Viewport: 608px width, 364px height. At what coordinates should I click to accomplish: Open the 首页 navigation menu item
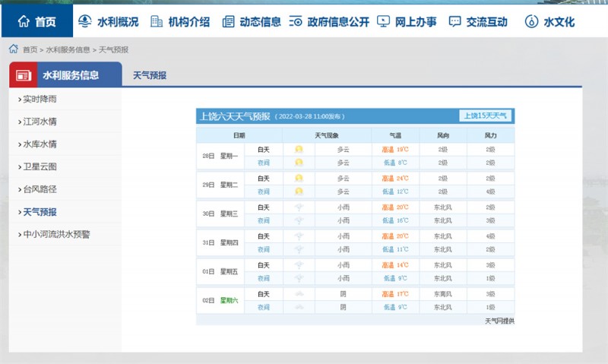[37, 21]
